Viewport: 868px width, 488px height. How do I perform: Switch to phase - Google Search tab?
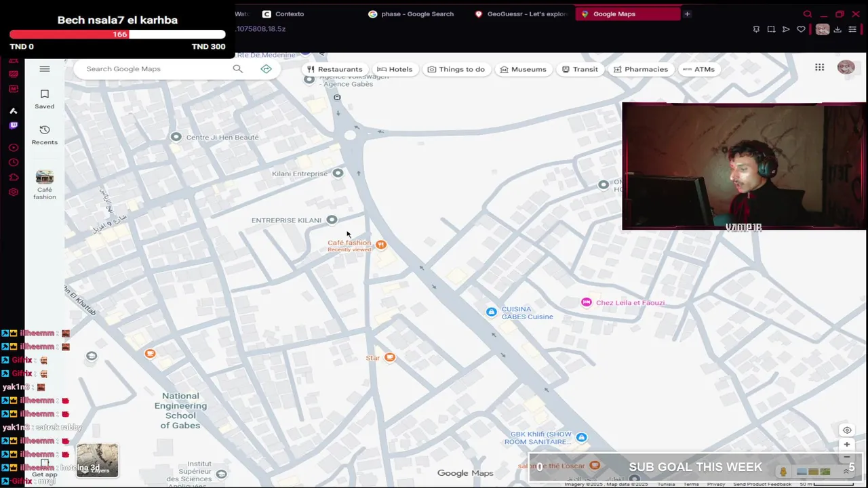coord(411,14)
